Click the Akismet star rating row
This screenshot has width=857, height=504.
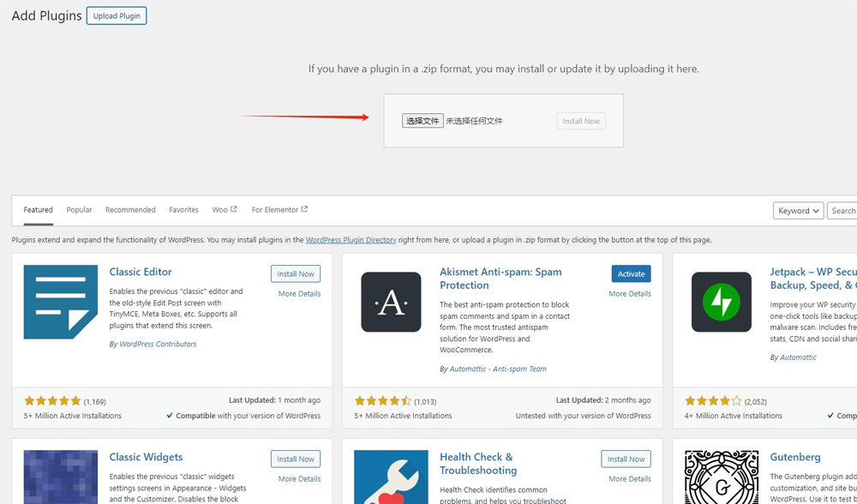click(x=382, y=400)
